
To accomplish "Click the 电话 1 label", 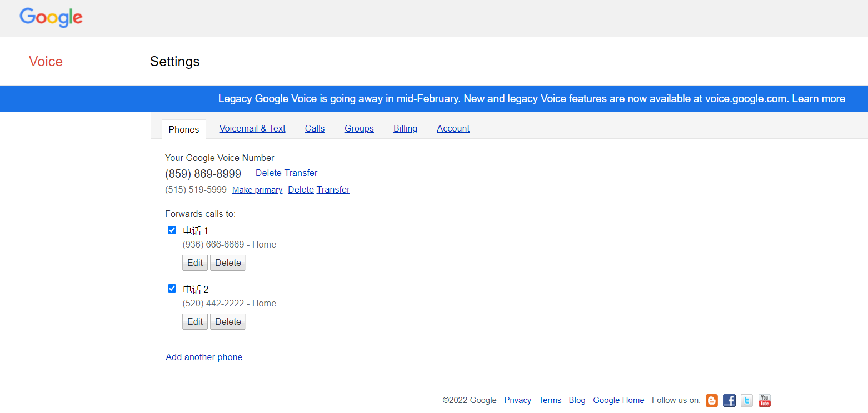I will point(196,231).
